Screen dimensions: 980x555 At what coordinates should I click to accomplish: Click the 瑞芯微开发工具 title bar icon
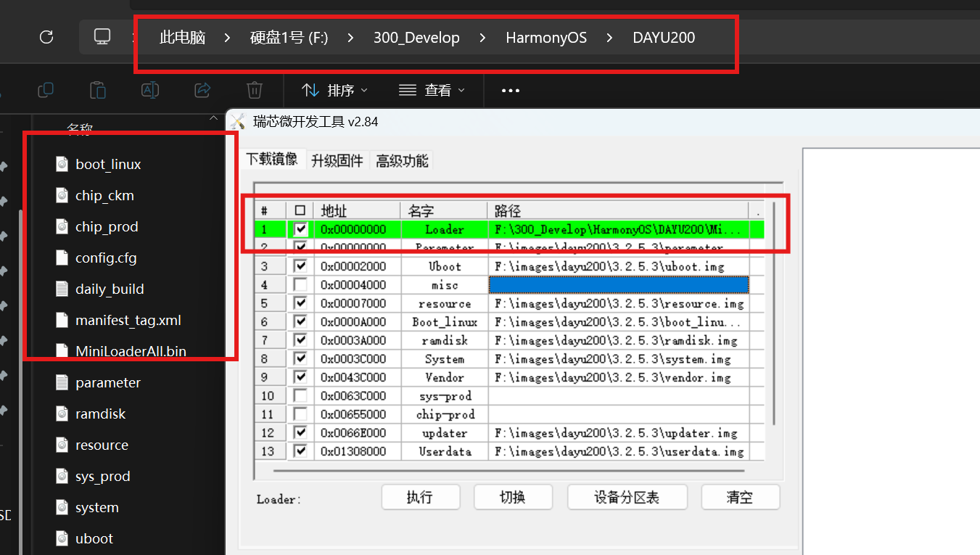[238, 121]
